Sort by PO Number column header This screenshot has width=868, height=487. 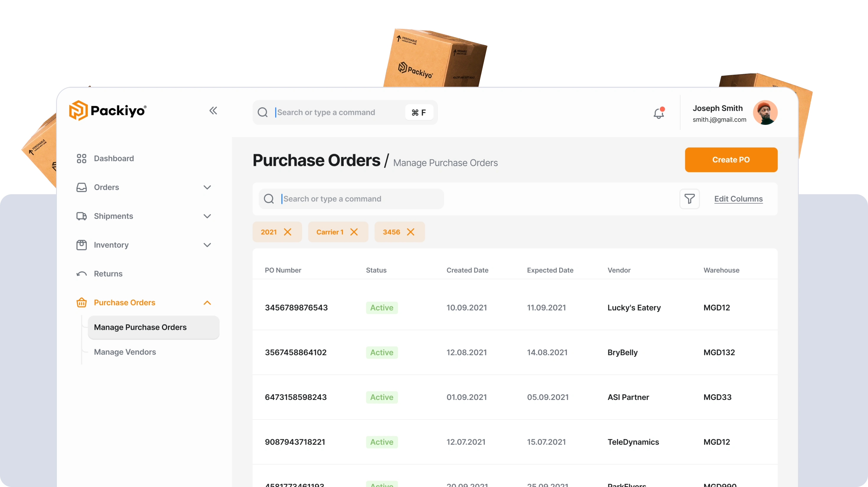tap(283, 270)
